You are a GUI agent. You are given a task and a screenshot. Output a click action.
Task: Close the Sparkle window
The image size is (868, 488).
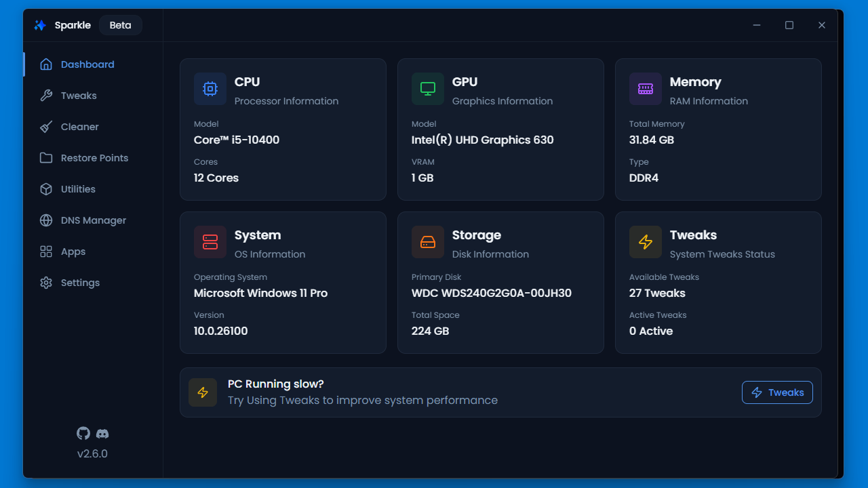pyautogui.click(x=822, y=25)
